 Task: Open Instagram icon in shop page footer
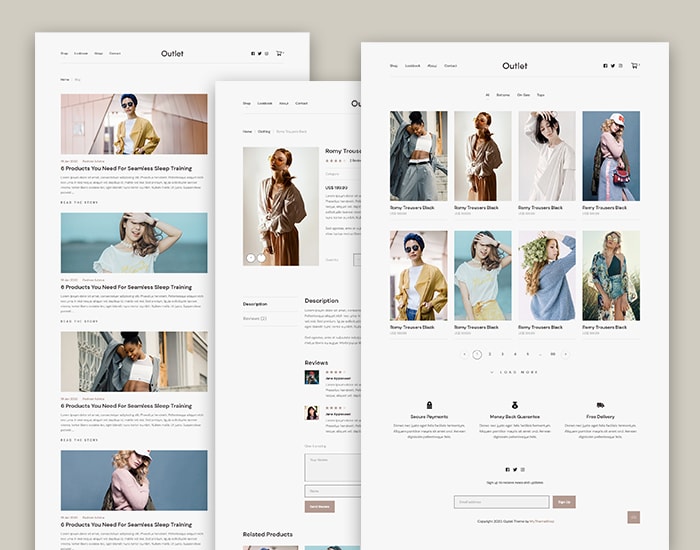click(x=523, y=469)
